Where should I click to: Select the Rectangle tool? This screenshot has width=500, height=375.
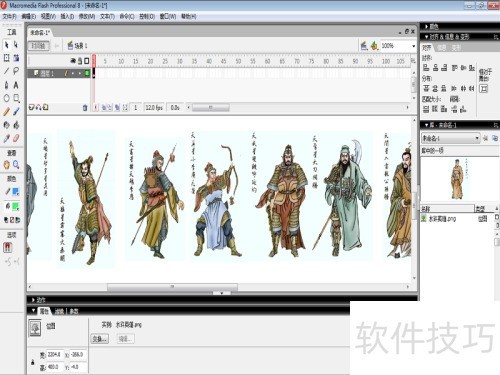tap(16, 98)
